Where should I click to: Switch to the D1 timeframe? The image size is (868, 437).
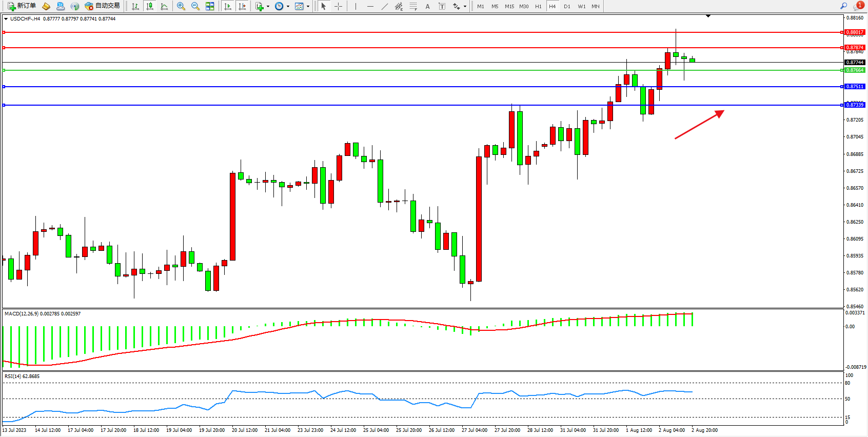point(567,6)
